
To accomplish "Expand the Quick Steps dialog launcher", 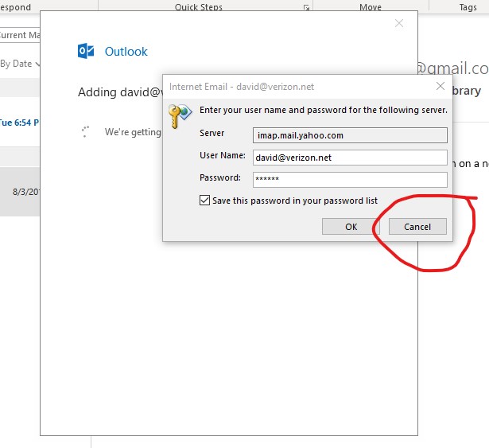I will tap(306, 7).
